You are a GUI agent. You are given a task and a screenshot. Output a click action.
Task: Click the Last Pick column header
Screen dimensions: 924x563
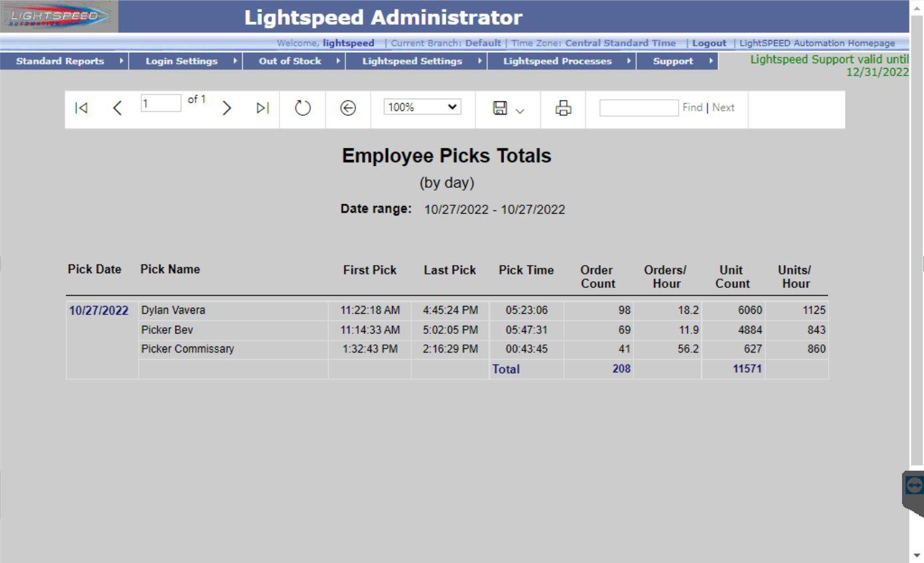(x=450, y=271)
